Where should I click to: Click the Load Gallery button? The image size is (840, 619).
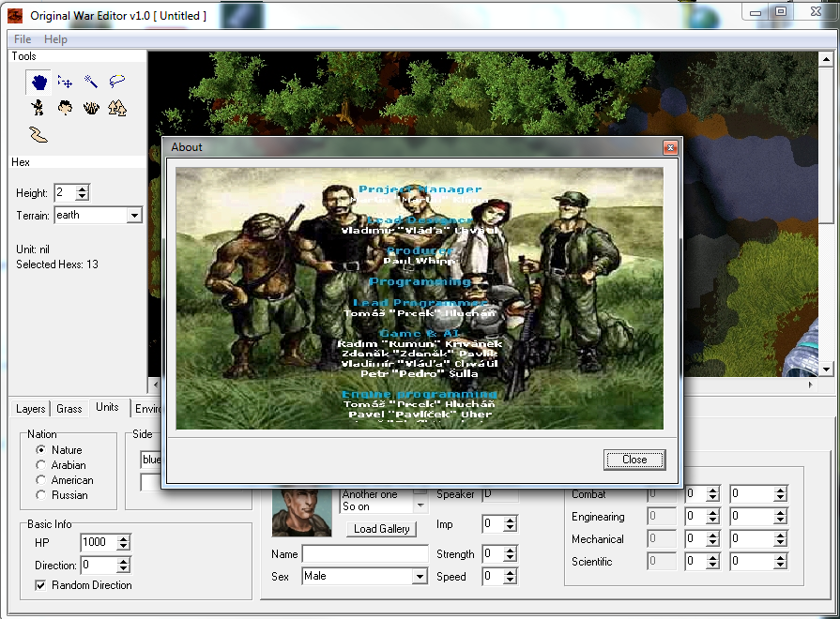[381, 529]
